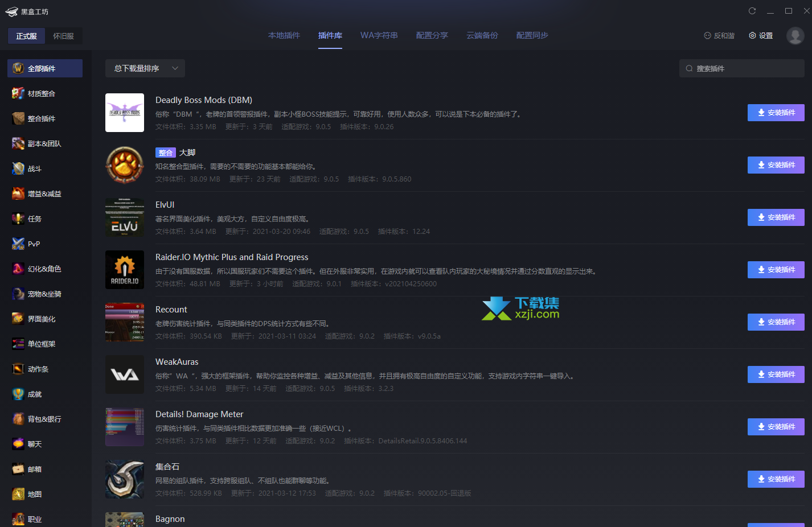812x527 pixels.
Task: Open the Details! Damage Meter thumbnail
Action: [x=125, y=427]
